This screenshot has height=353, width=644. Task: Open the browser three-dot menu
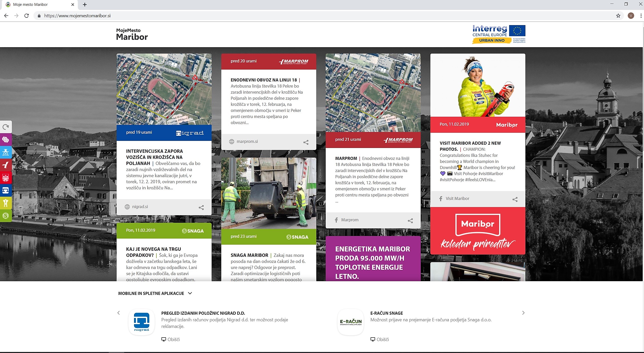point(641,16)
